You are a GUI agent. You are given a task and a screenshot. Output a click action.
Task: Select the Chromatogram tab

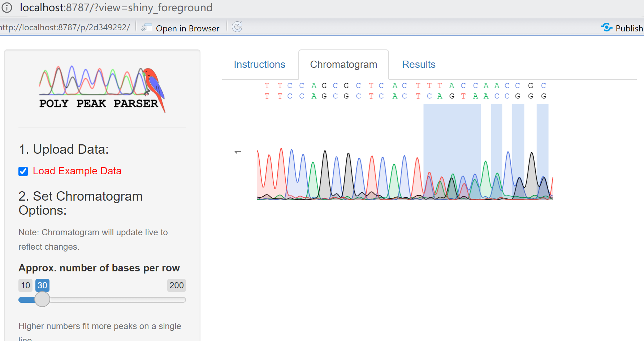click(343, 64)
